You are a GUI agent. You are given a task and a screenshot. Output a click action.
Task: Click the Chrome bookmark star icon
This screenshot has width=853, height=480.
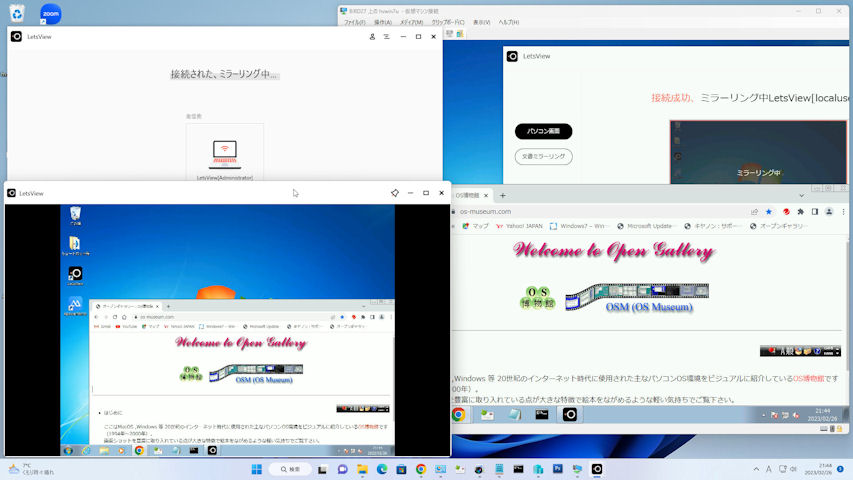point(768,212)
